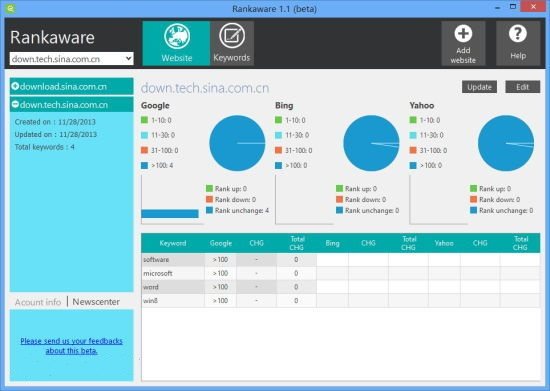
Task: Expand download.sina.com.cn plus icon
Action: (x=15, y=86)
